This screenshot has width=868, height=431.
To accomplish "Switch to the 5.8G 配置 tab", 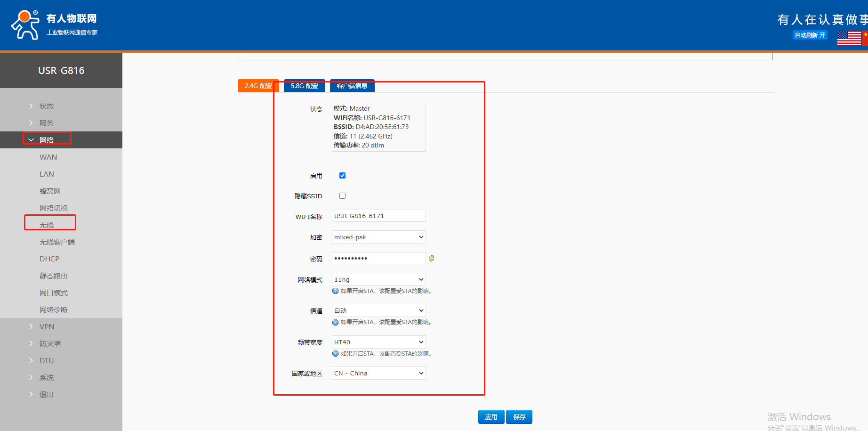I will 304,86.
